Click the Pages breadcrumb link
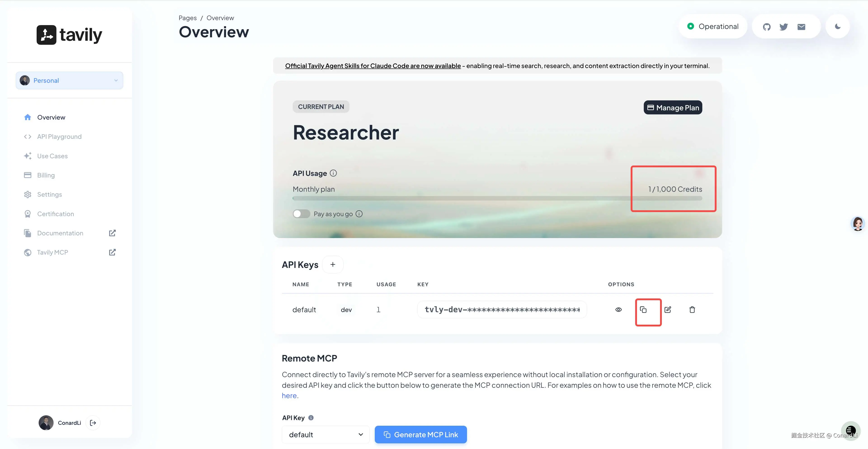Screen dimensions: 868x449 click(188, 18)
